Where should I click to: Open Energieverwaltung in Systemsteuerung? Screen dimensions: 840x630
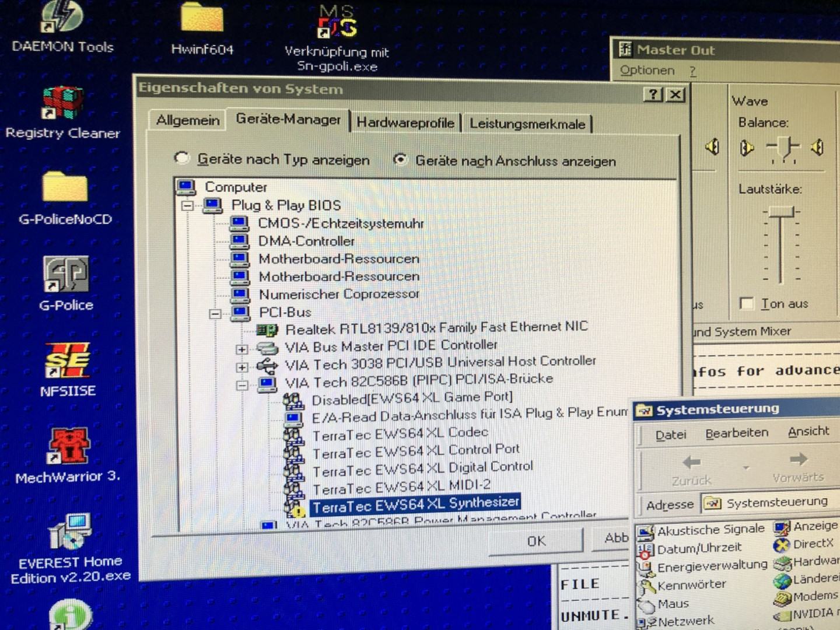tap(702, 566)
